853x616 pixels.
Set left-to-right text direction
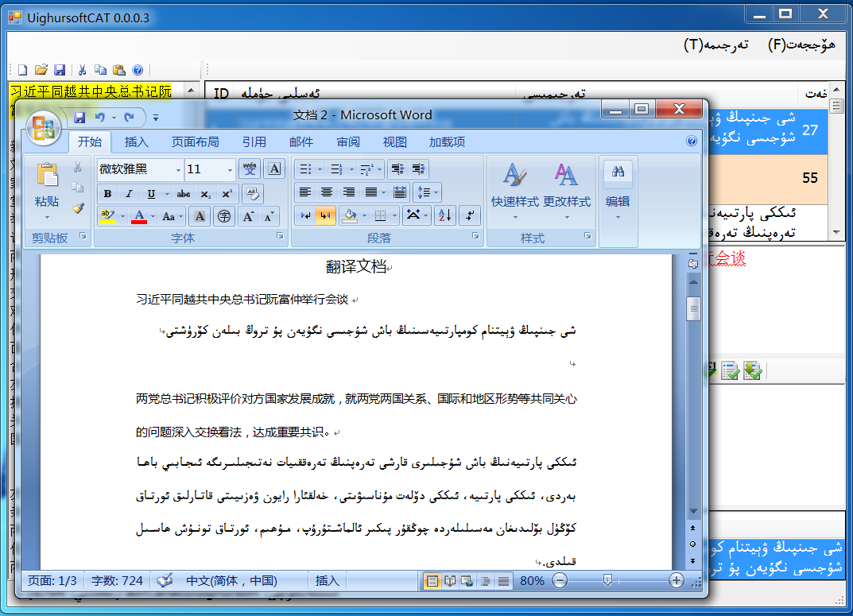306,215
